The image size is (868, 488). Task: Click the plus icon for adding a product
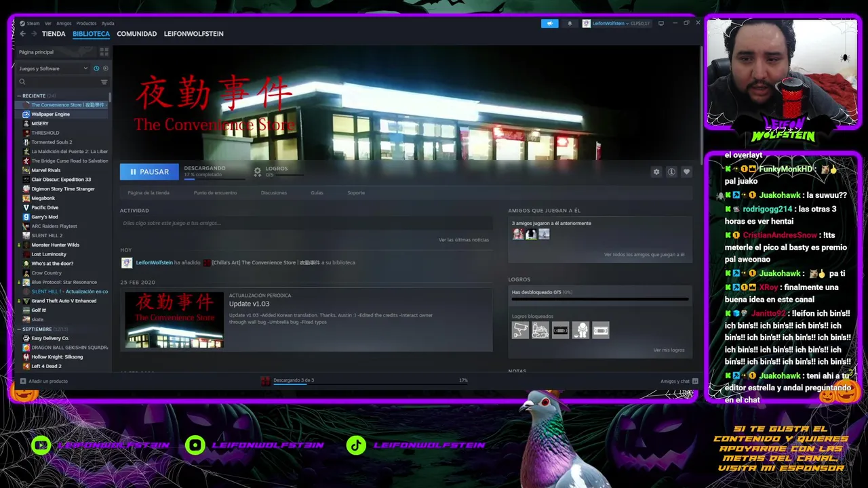(23, 381)
